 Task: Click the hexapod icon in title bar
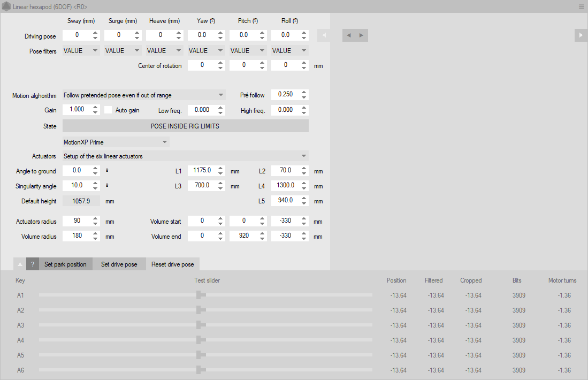6,7
